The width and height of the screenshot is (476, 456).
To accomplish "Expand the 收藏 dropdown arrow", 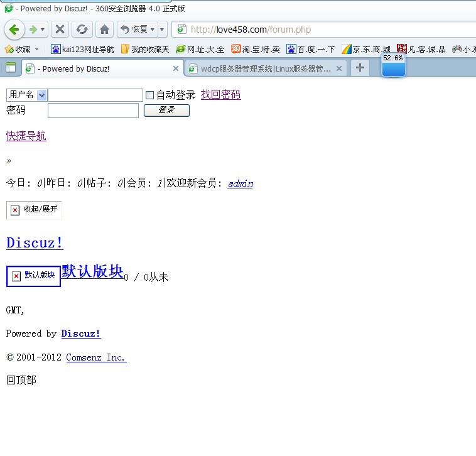I will [x=36, y=49].
